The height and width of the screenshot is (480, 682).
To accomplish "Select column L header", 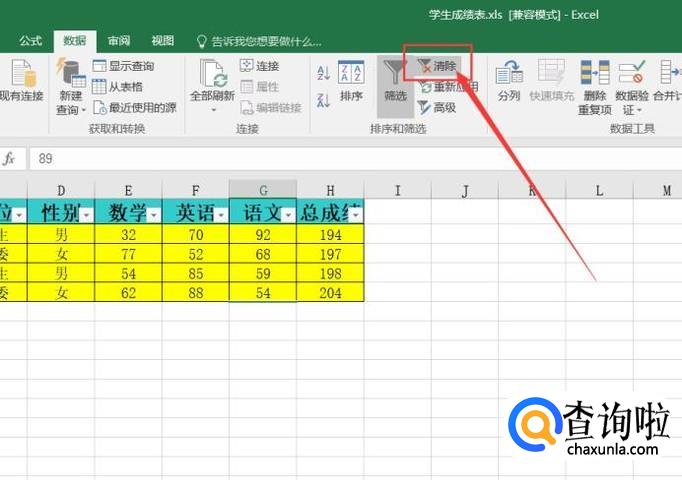I will (x=599, y=190).
